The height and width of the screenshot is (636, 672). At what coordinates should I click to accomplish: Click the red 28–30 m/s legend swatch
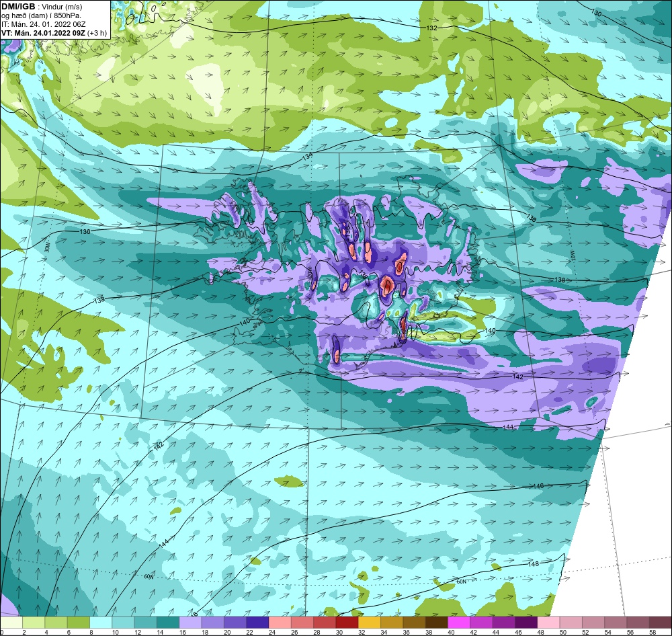coord(324,622)
